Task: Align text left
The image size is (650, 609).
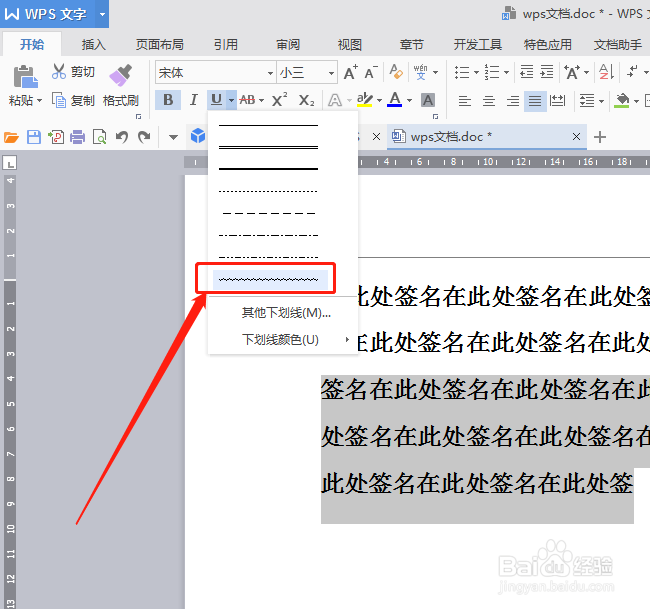Action: (x=465, y=100)
